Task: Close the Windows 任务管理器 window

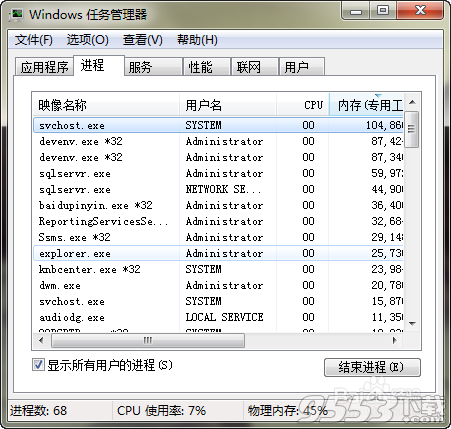Action: [420, 11]
